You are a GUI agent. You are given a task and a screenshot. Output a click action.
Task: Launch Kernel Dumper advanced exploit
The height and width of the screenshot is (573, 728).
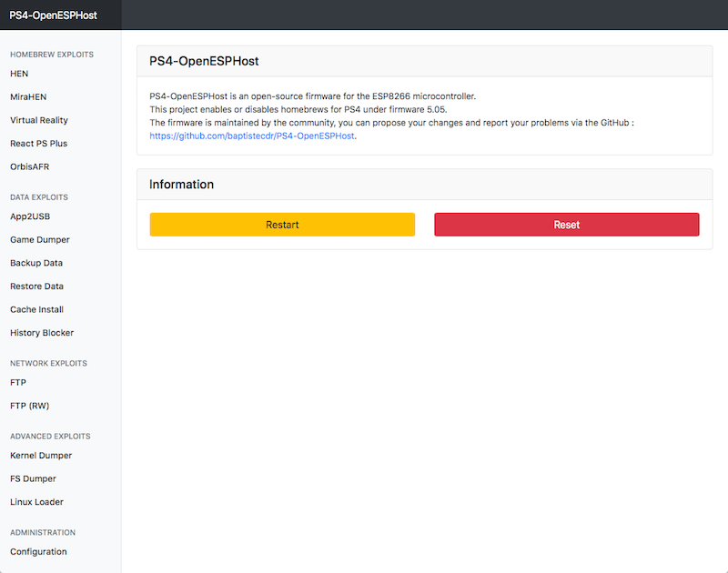(41, 456)
